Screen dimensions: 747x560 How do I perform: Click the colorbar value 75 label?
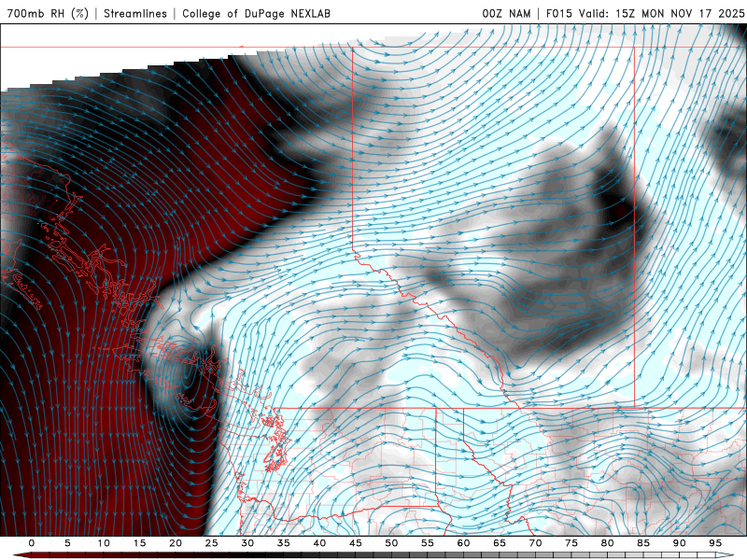point(571,543)
